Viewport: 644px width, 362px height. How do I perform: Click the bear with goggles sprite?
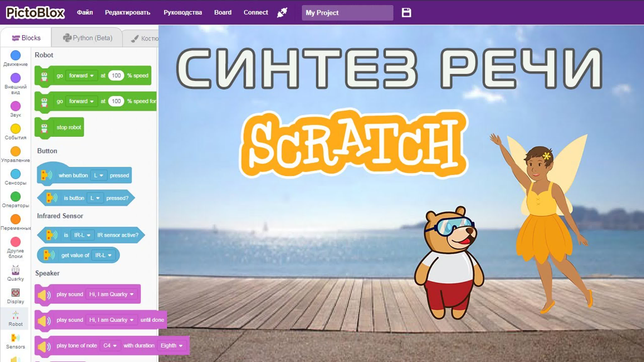(449, 263)
